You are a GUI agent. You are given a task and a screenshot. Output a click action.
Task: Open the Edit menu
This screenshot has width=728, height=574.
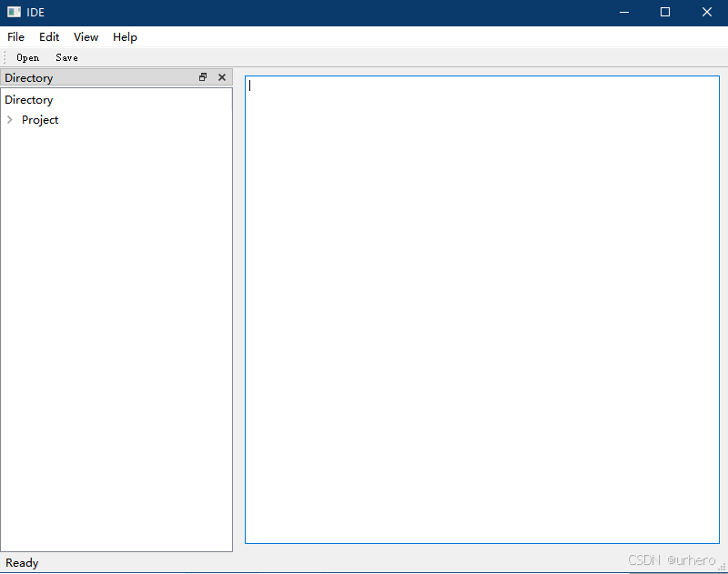(49, 37)
